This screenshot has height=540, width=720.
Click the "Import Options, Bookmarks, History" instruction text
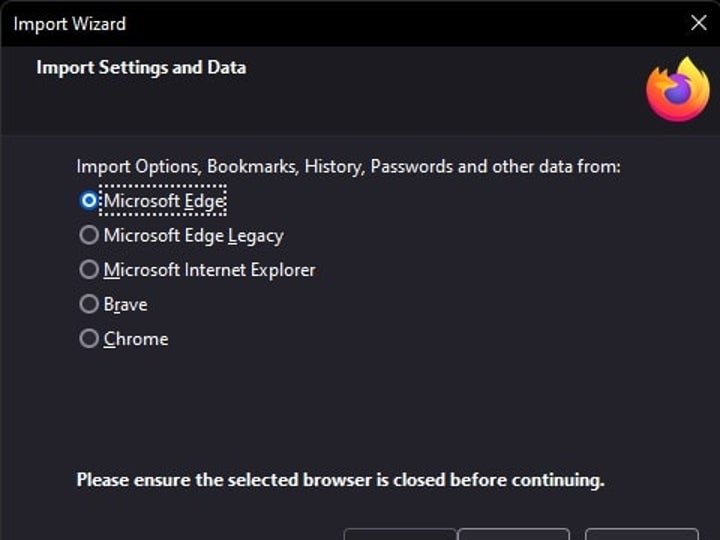(348, 166)
